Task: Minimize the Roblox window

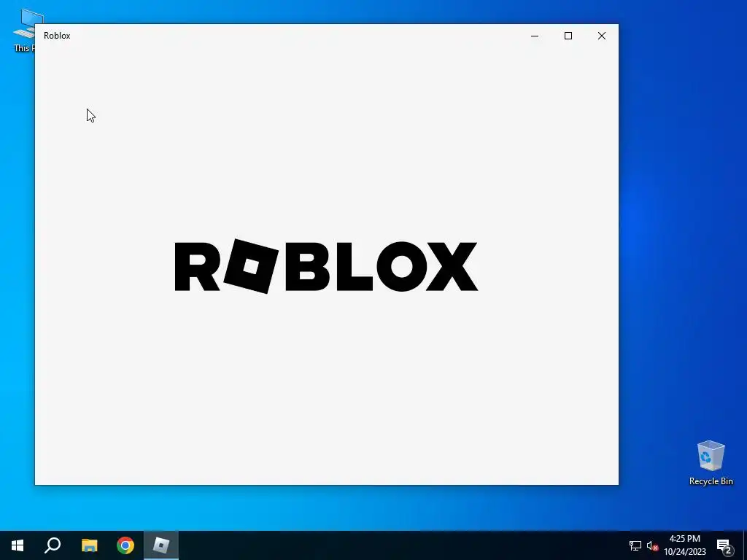Action: pos(535,36)
